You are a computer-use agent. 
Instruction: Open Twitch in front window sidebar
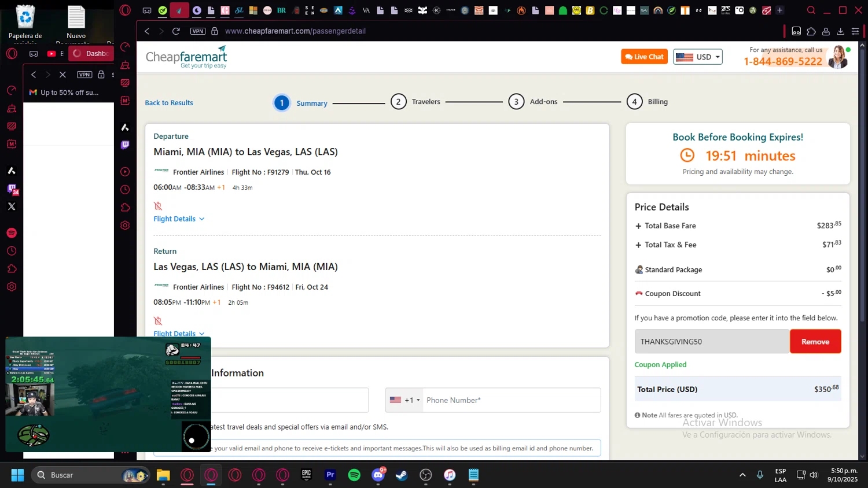pyautogui.click(x=125, y=145)
